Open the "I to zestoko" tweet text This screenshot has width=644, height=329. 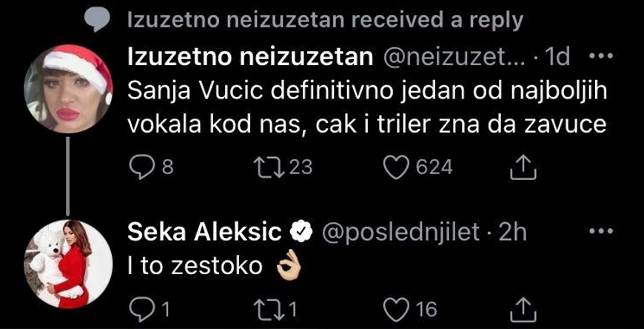click(195, 265)
